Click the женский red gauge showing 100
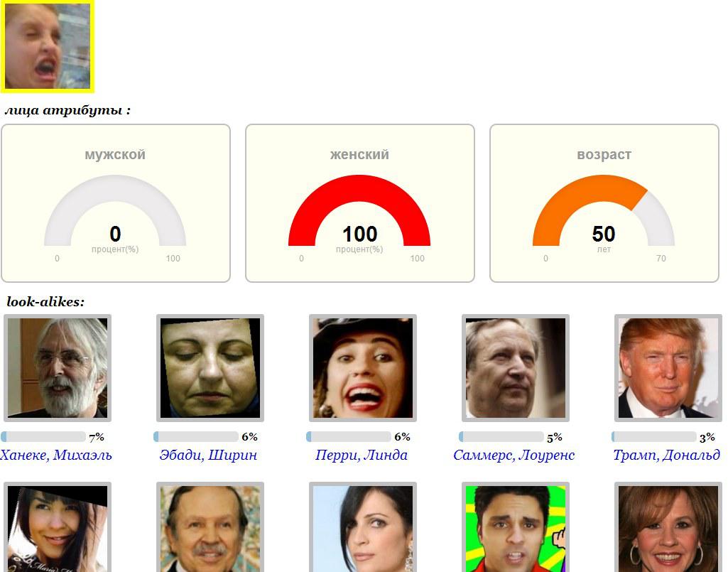 pos(360,203)
